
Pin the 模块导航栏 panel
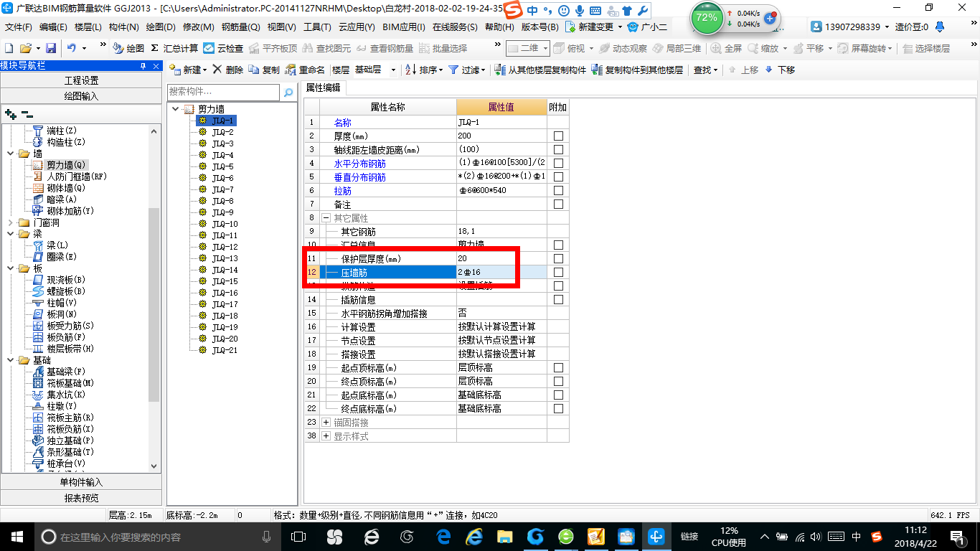[x=143, y=65]
